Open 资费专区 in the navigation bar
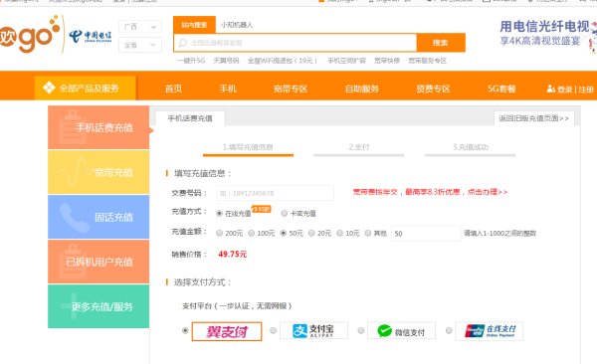This screenshot has width=597, height=364. tap(433, 89)
